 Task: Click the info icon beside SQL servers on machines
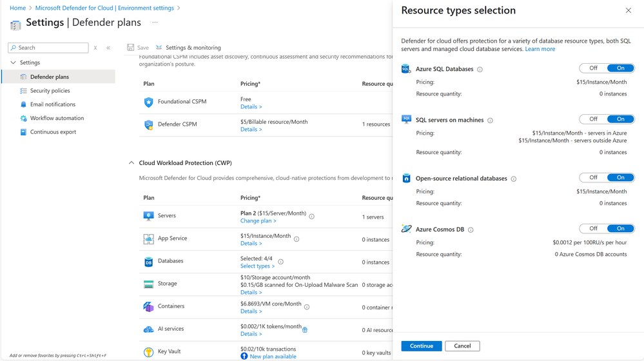click(490, 121)
